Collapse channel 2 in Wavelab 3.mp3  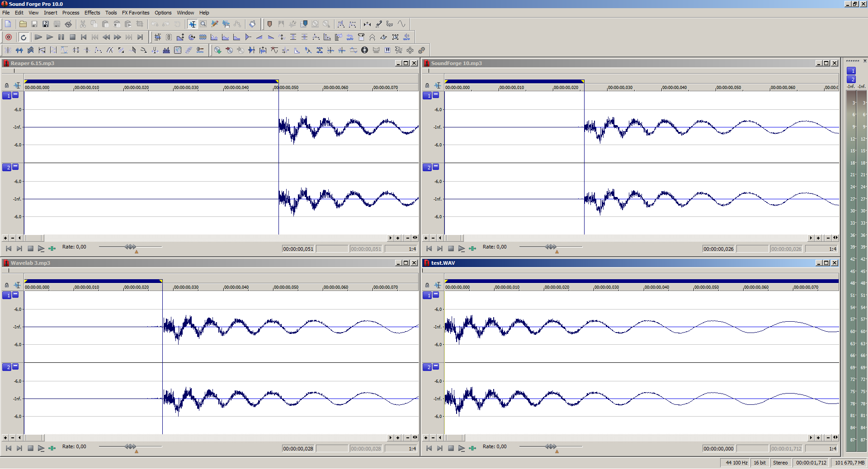point(15,366)
